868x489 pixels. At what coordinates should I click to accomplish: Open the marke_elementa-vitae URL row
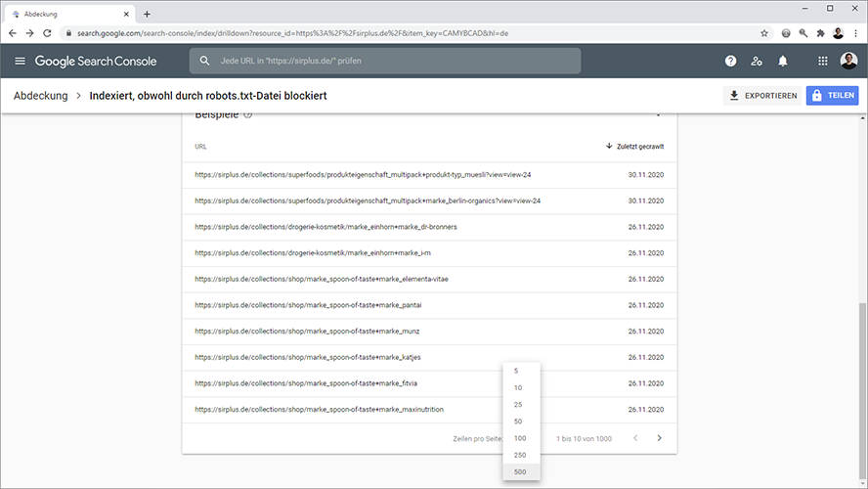click(x=429, y=279)
